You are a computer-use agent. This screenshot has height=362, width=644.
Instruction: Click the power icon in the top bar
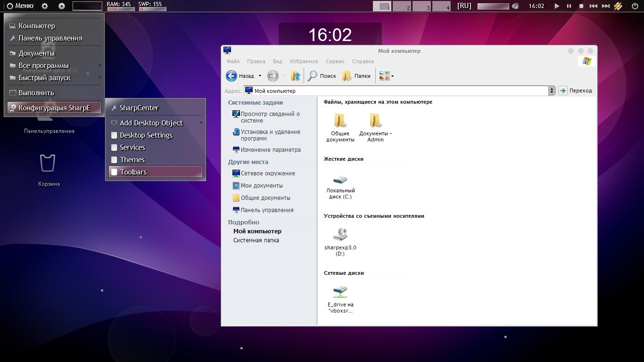click(635, 6)
